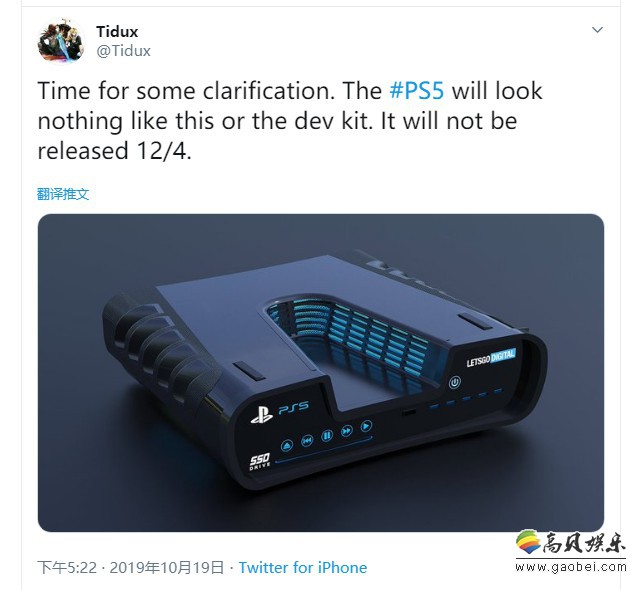Click the SSD Drive label on the console
642x590 pixels.
[260, 461]
